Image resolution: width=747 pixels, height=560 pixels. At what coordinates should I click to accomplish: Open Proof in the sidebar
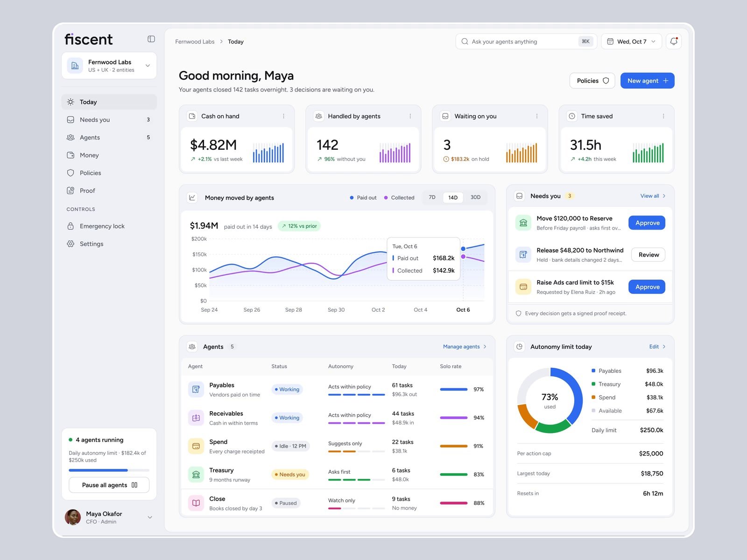tap(109, 190)
